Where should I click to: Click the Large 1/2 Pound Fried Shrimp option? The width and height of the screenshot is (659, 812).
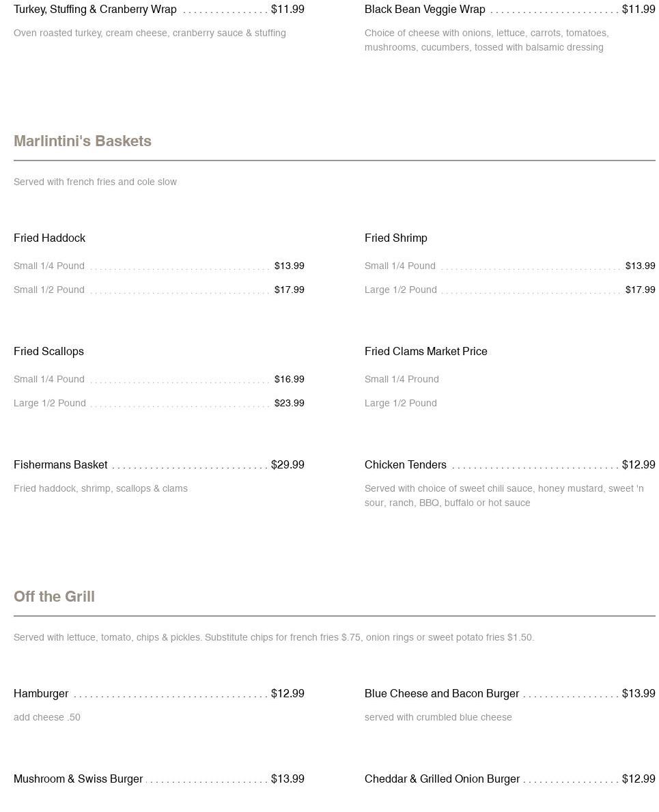click(x=401, y=290)
